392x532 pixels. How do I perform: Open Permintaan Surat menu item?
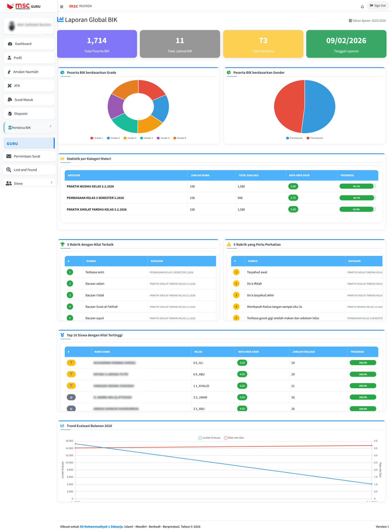(x=27, y=156)
